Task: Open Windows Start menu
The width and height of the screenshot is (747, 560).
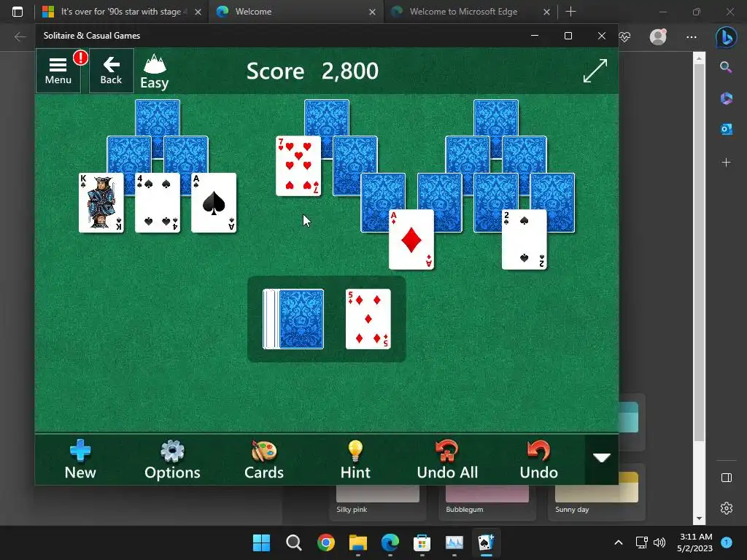Action: coord(262,542)
